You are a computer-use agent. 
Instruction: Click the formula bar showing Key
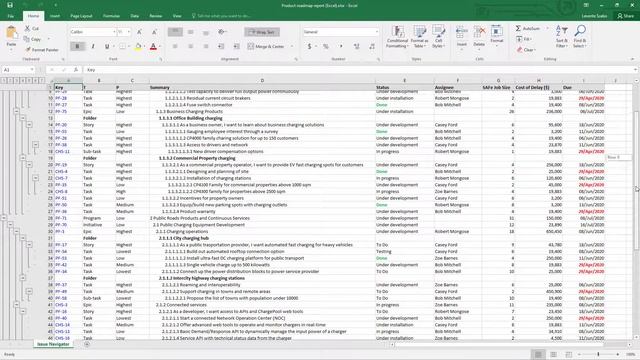coord(359,70)
